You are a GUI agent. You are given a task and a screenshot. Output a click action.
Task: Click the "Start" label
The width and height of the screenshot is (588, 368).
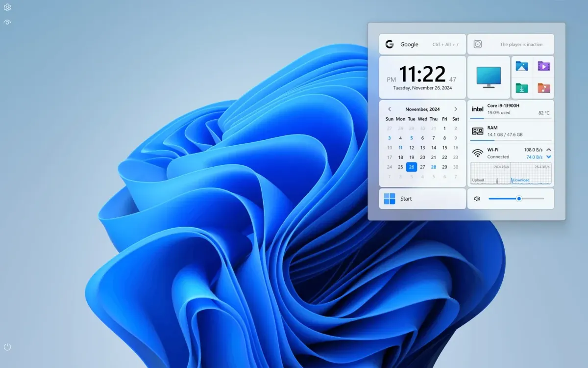tap(406, 199)
